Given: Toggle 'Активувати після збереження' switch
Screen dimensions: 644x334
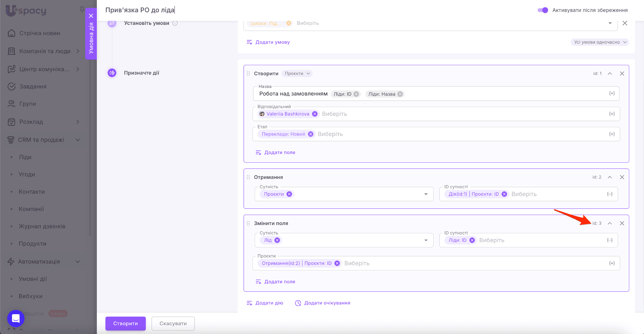Looking at the screenshot, I should [x=543, y=10].
